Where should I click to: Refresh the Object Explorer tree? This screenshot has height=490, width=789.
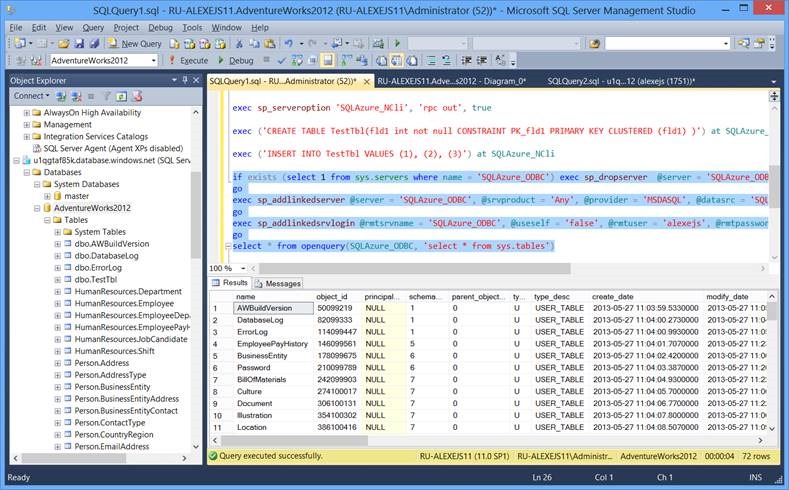tap(121, 96)
